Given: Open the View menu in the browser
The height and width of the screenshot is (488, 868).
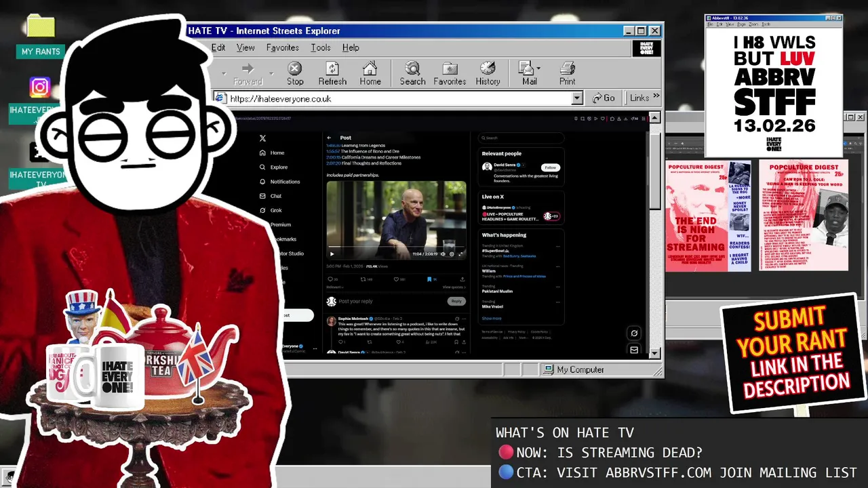Looking at the screenshot, I should [x=245, y=47].
